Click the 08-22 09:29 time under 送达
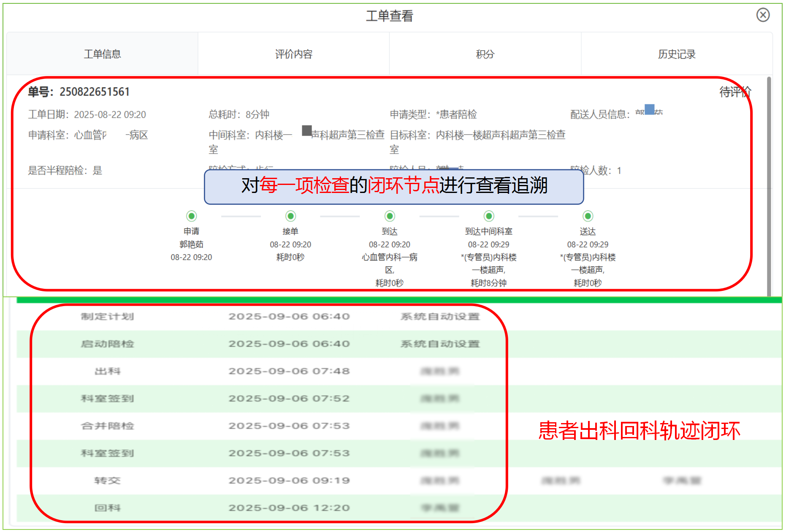Viewport: 786px width, 532px height. pos(588,244)
